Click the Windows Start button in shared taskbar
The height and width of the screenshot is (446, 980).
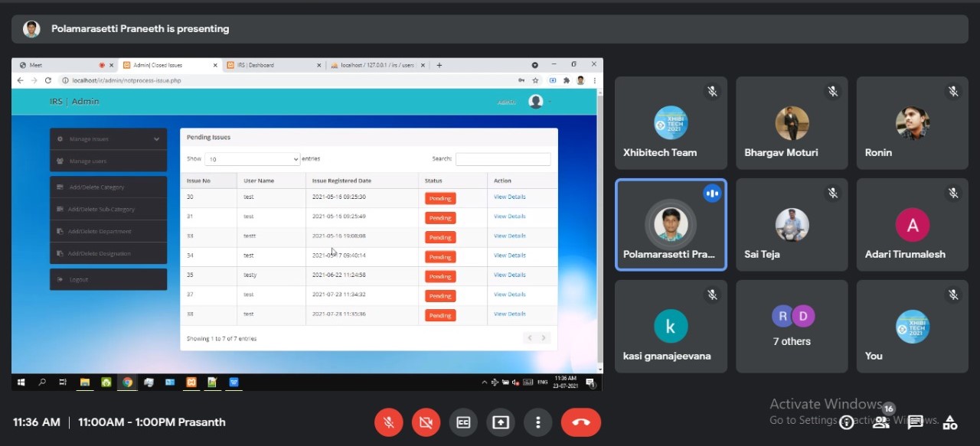click(x=21, y=382)
